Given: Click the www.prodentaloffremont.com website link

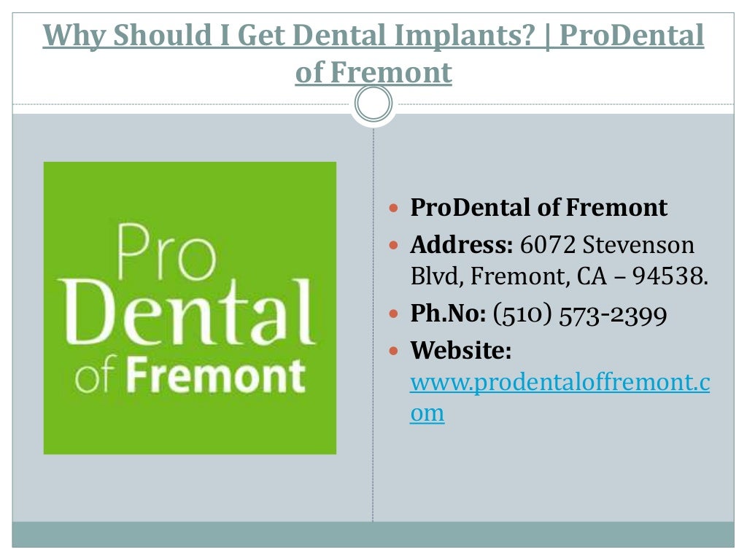Looking at the screenshot, I should click(560, 397).
